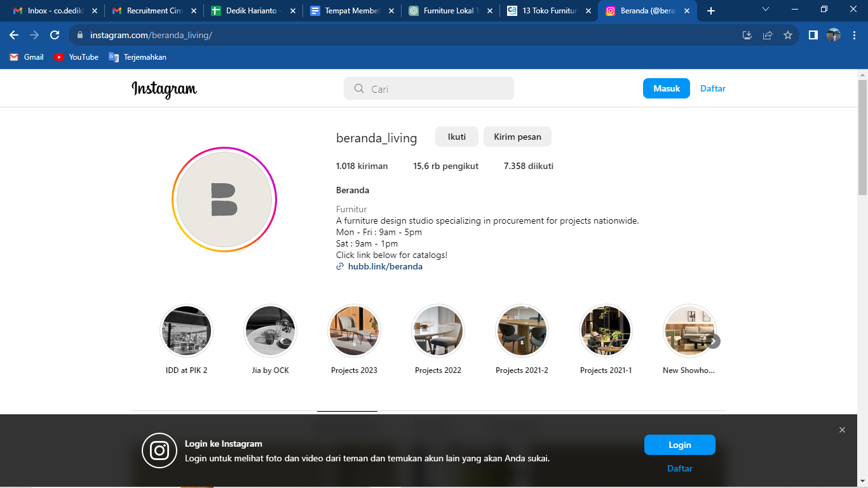Click the Login button in banner
The height and width of the screenshot is (488, 868).
(680, 445)
